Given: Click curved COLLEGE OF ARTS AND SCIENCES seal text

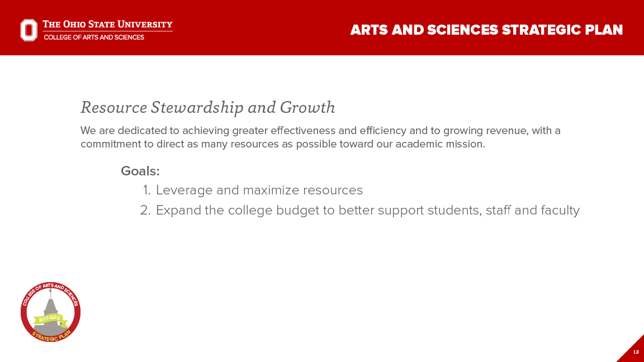Looking at the screenshot, I should pyautogui.click(x=50, y=290).
